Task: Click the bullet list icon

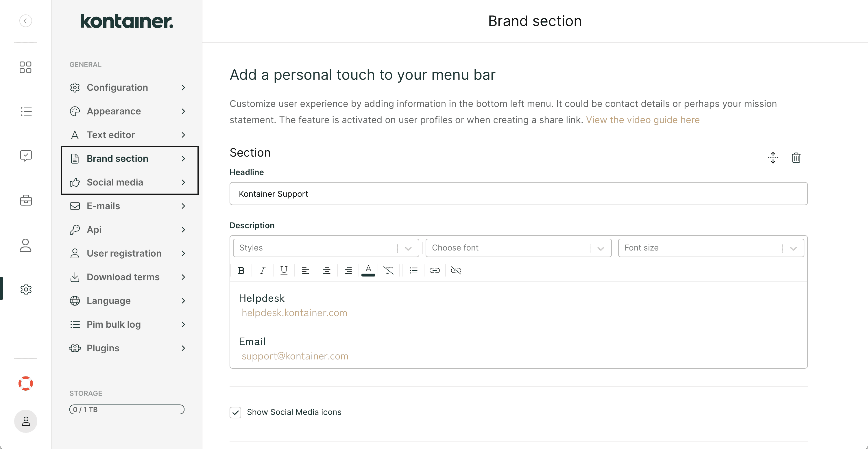Action: (413, 270)
